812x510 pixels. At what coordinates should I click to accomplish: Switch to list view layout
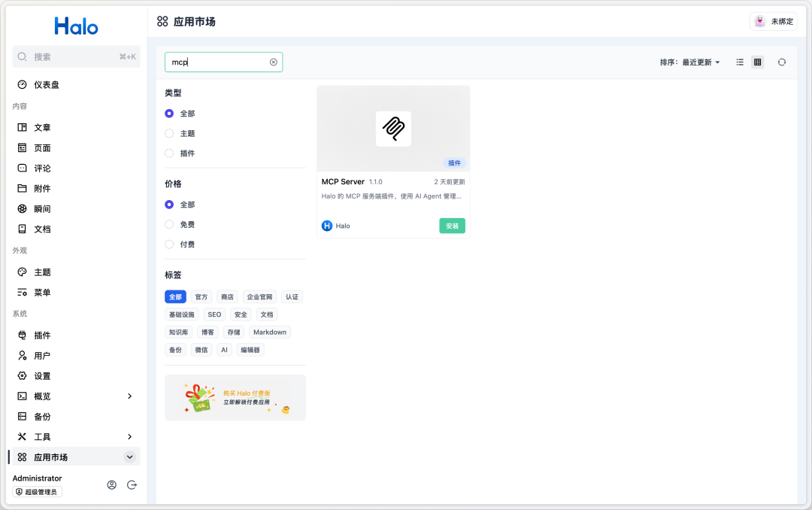(x=740, y=62)
